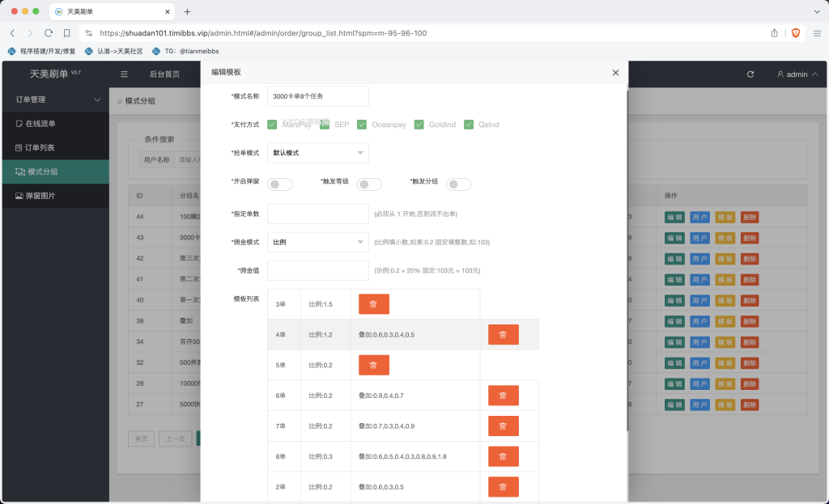829x504 pixels.
Task: Click the 编辑 button for row 44
Action: (x=674, y=217)
